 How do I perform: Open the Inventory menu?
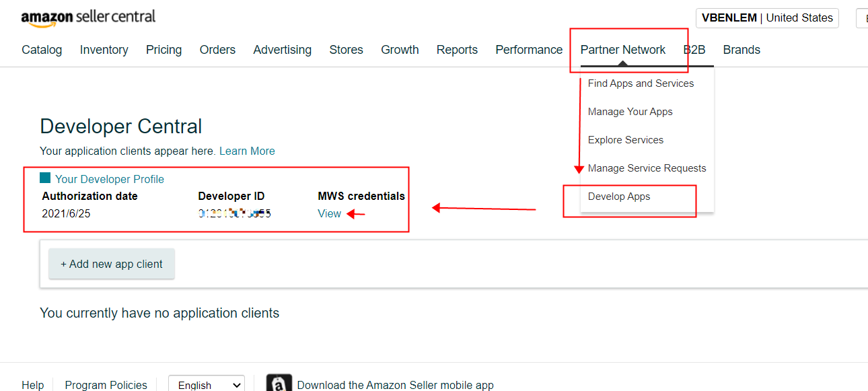click(104, 50)
